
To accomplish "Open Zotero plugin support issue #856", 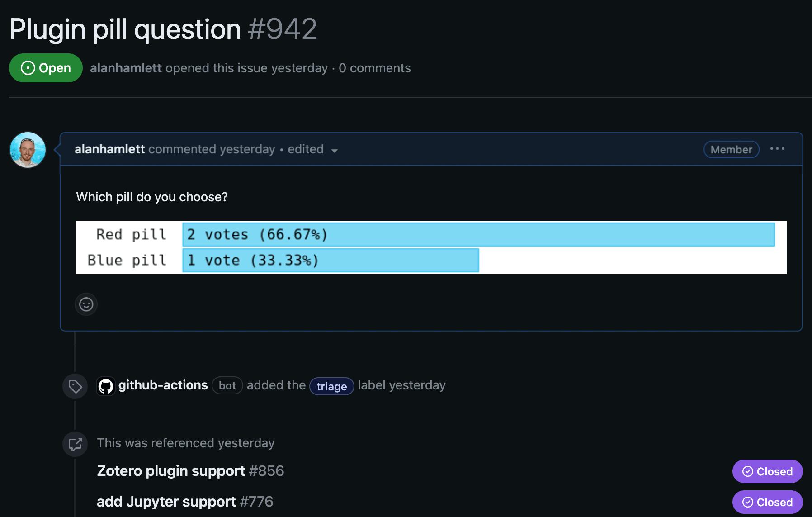I will click(x=190, y=471).
